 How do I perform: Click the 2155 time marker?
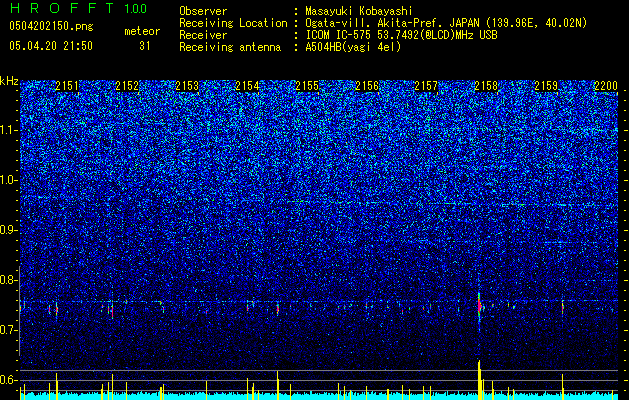(x=307, y=86)
